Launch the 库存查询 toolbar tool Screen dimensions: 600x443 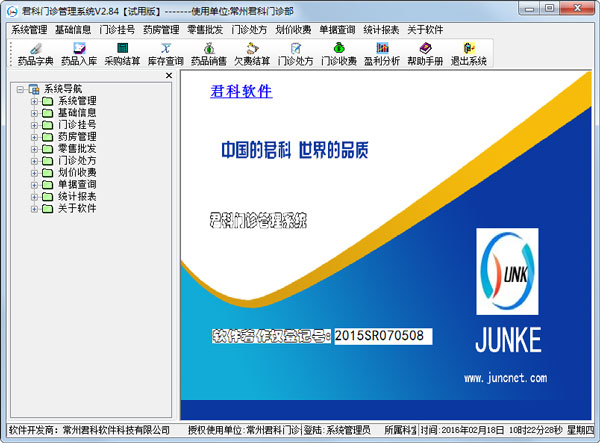[165, 53]
